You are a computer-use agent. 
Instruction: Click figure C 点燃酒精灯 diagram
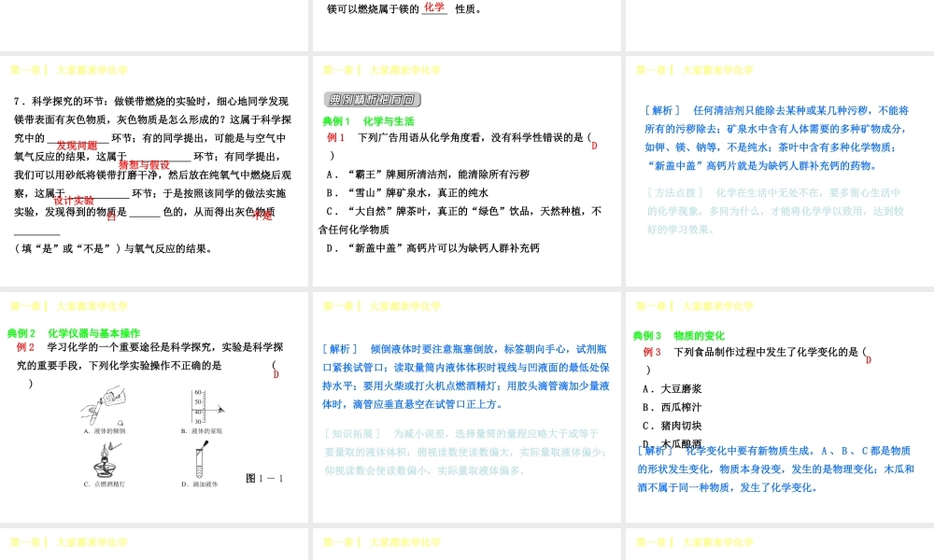pos(106,461)
